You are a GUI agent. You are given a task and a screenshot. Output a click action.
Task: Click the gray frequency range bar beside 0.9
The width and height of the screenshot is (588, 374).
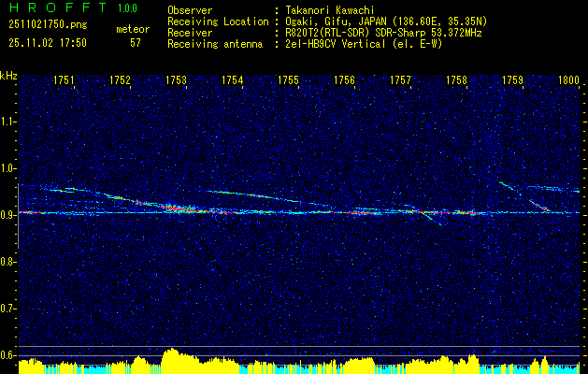[x=18, y=216]
